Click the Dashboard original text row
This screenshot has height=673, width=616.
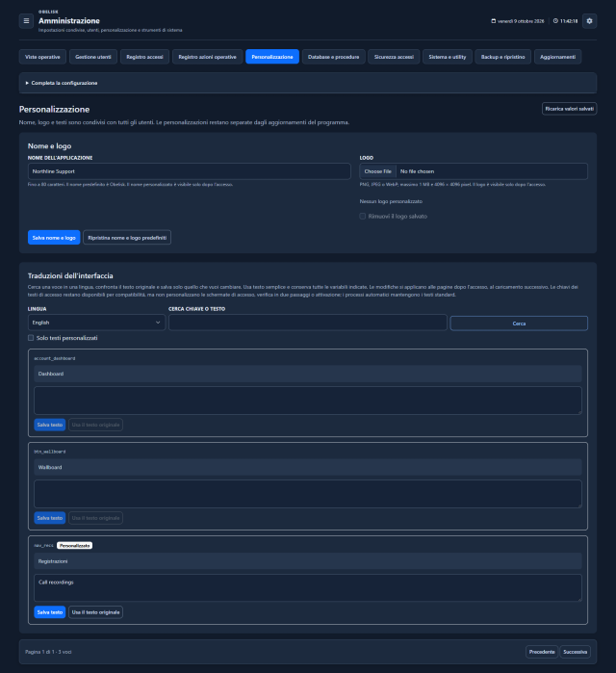308,374
